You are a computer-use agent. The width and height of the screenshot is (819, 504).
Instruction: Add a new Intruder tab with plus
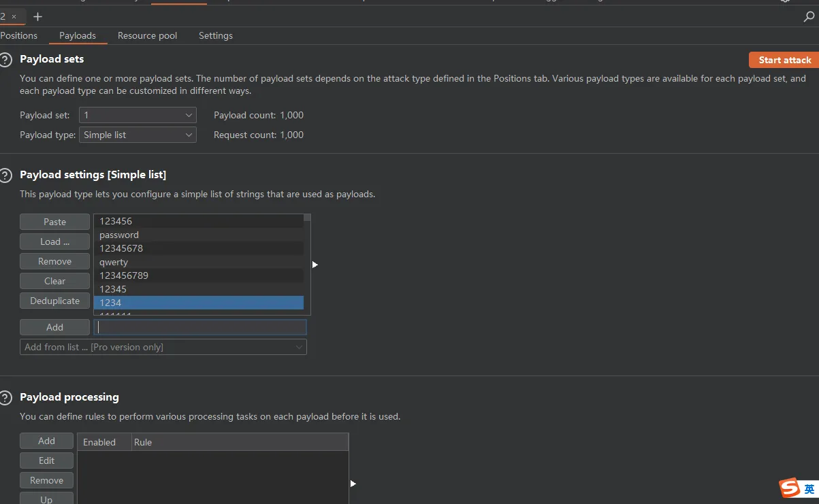point(37,16)
